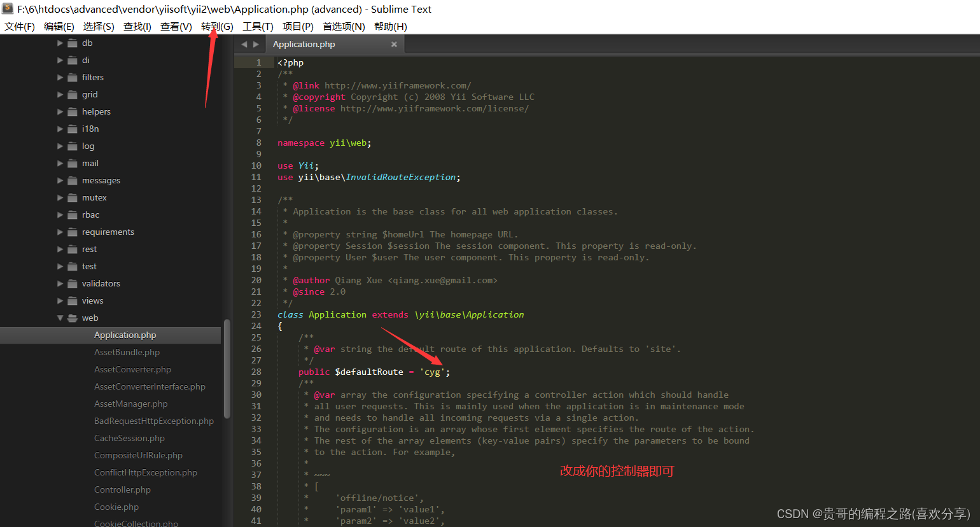Click the open web folder icon
The image size is (980, 527).
pyautogui.click(x=73, y=318)
